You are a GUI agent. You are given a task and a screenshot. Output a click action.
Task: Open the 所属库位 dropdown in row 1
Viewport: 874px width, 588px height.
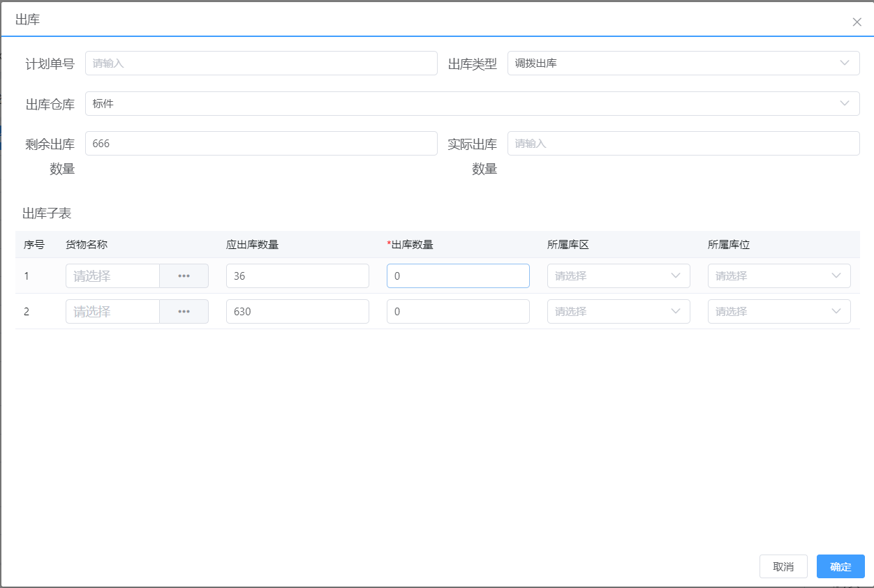[x=779, y=276]
